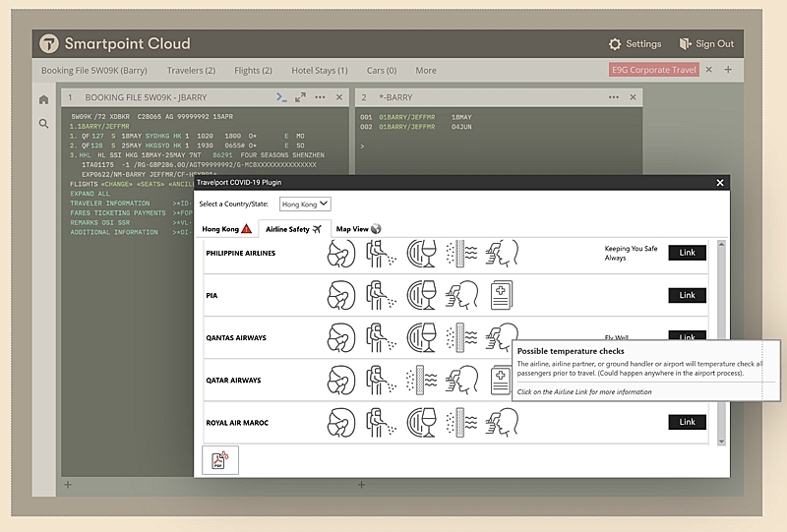Click ADDITIONAL INFORMATION link in booking file

(114, 232)
